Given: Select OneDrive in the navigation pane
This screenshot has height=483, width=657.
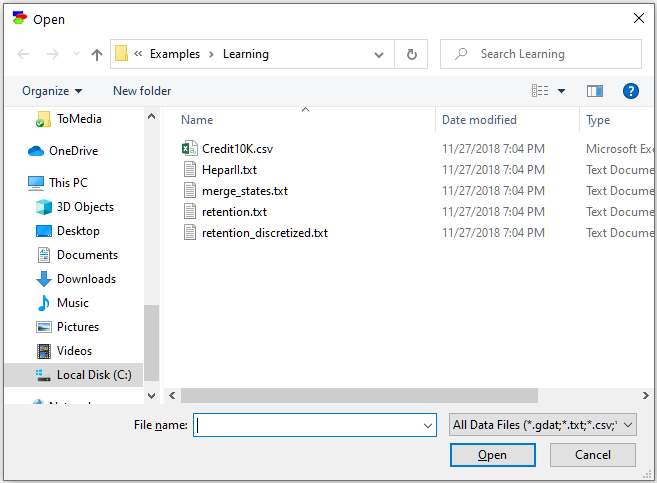Looking at the screenshot, I should [x=73, y=151].
